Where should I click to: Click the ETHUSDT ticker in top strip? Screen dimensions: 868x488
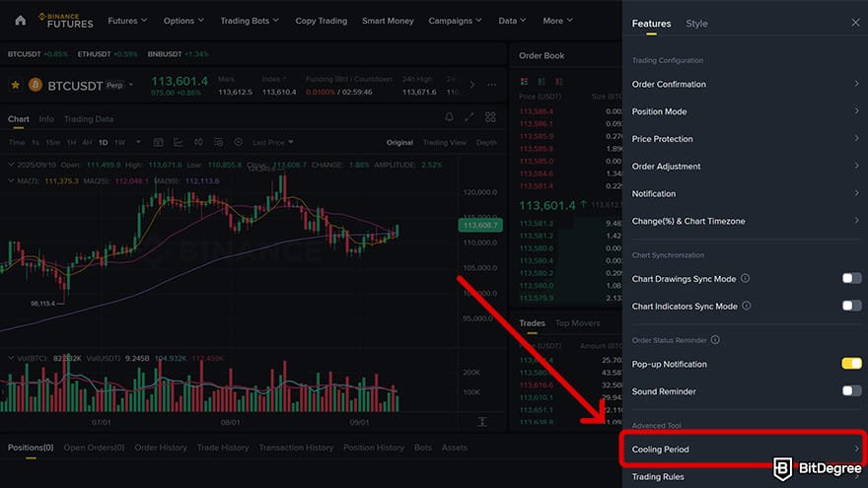108,54
